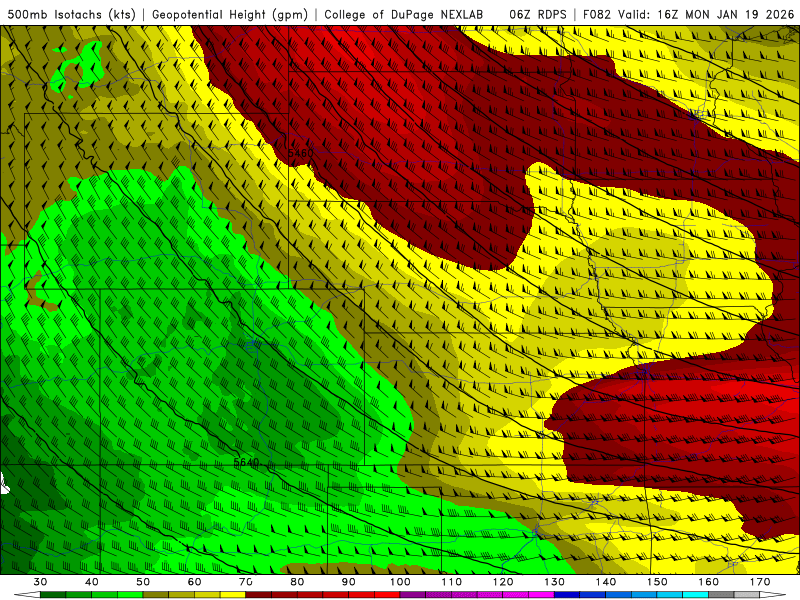Click the '500mb Isotachs (kts)' title text
Viewport: 800px width, 600px height.
[72, 15]
